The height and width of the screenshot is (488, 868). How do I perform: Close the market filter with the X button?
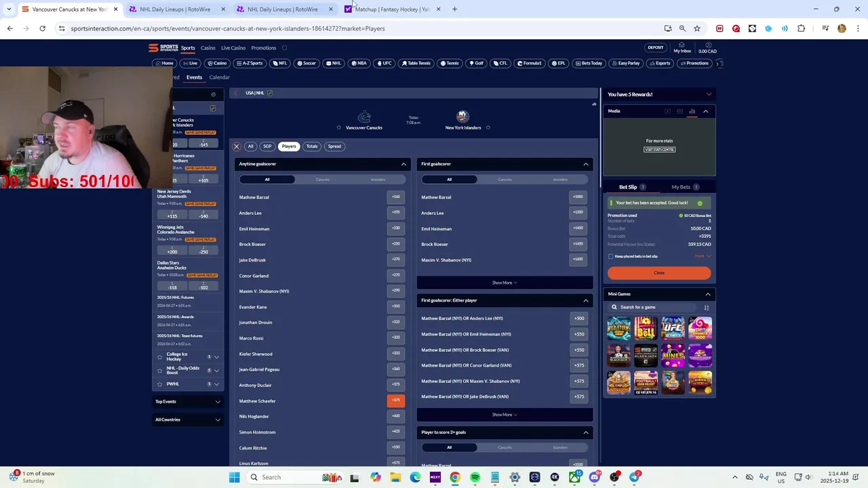point(237,146)
